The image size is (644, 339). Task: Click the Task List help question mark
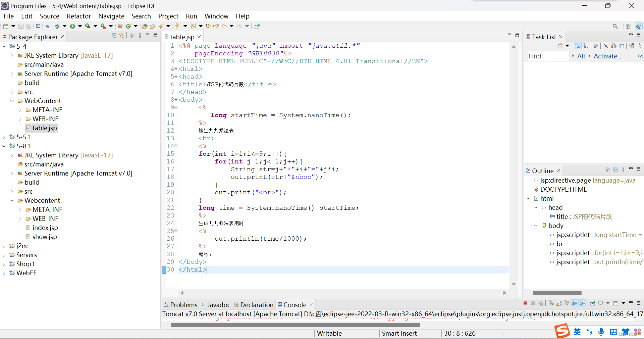click(x=640, y=56)
